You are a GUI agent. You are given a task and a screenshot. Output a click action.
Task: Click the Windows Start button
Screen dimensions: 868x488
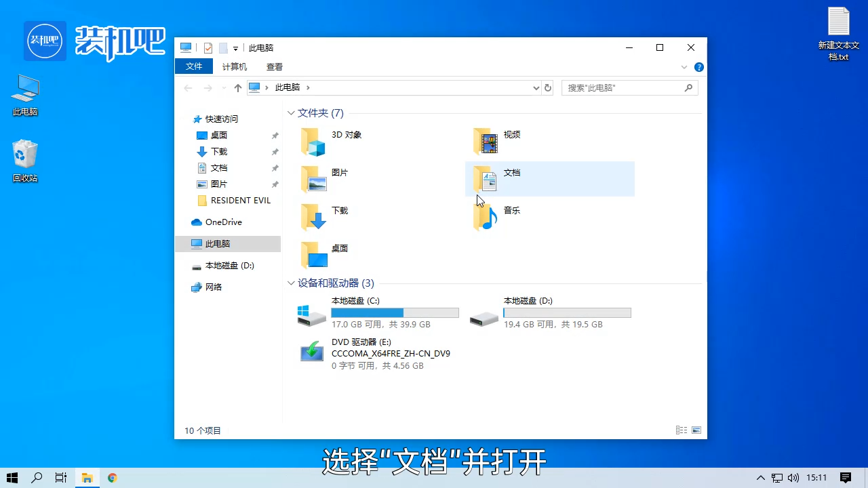point(13,477)
